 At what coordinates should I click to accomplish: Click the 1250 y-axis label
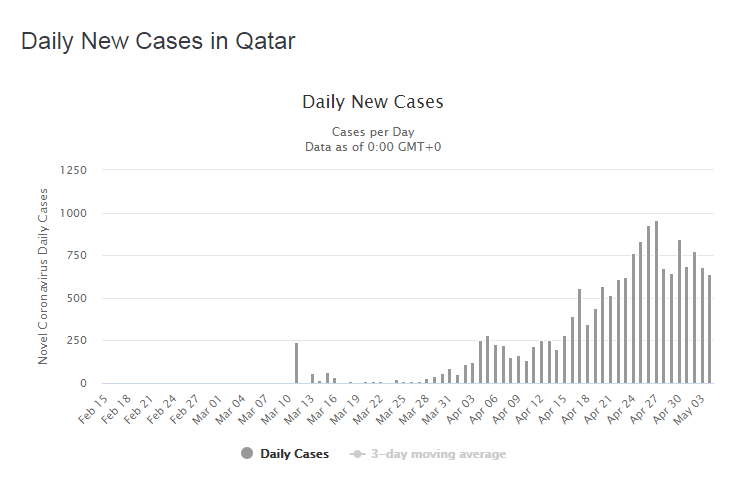pyautogui.click(x=73, y=170)
